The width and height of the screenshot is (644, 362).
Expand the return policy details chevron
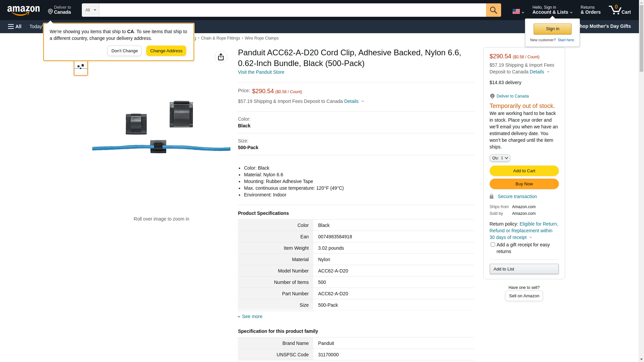pos(531,238)
